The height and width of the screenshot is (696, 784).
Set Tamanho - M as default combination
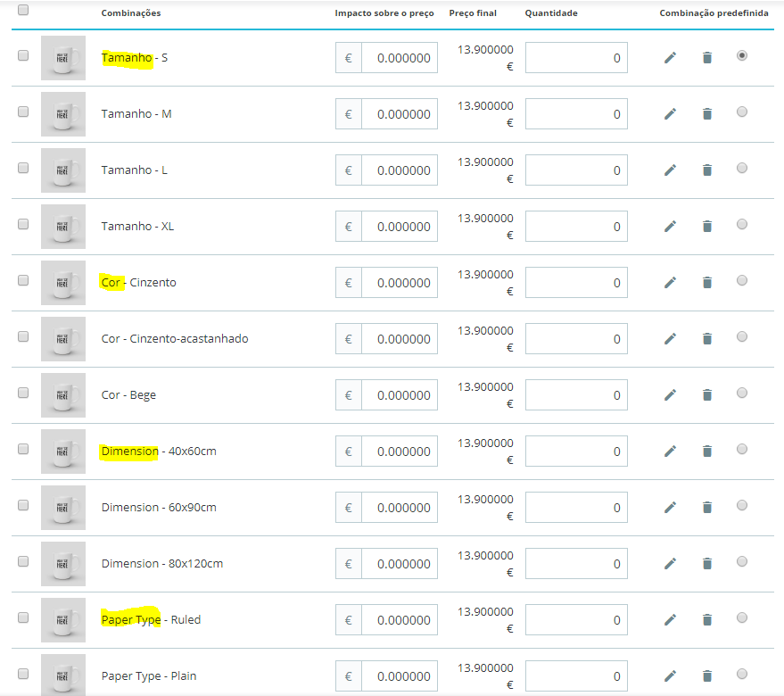click(x=742, y=112)
